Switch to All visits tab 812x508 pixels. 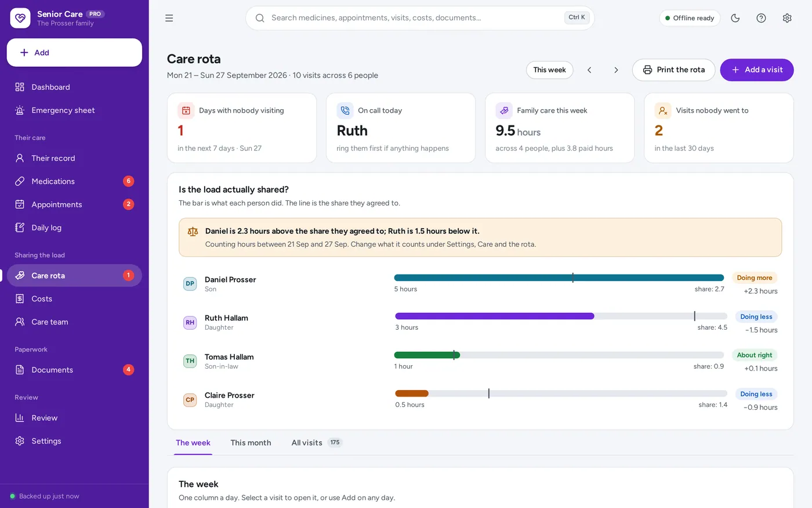(317, 442)
